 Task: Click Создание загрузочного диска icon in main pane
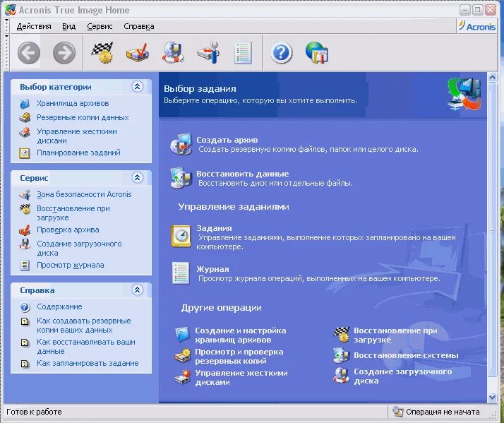pos(342,376)
